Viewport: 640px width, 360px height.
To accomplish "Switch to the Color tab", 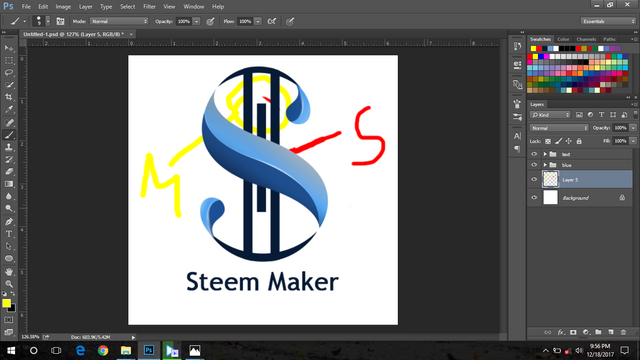I will pos(563,39).
